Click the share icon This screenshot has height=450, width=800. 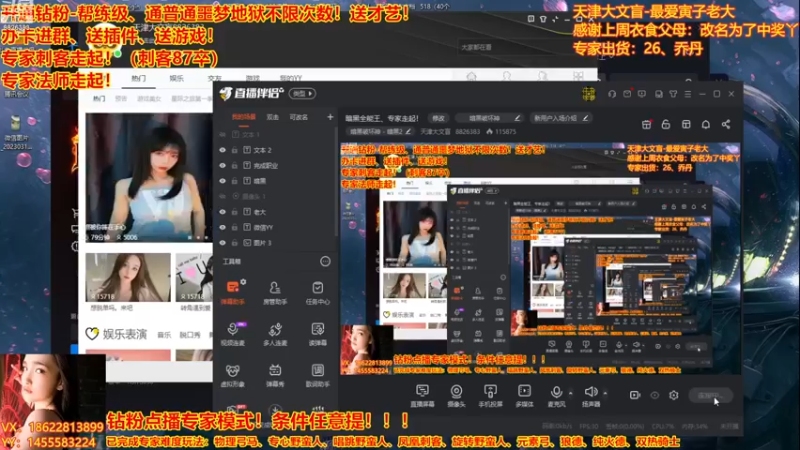726,124
